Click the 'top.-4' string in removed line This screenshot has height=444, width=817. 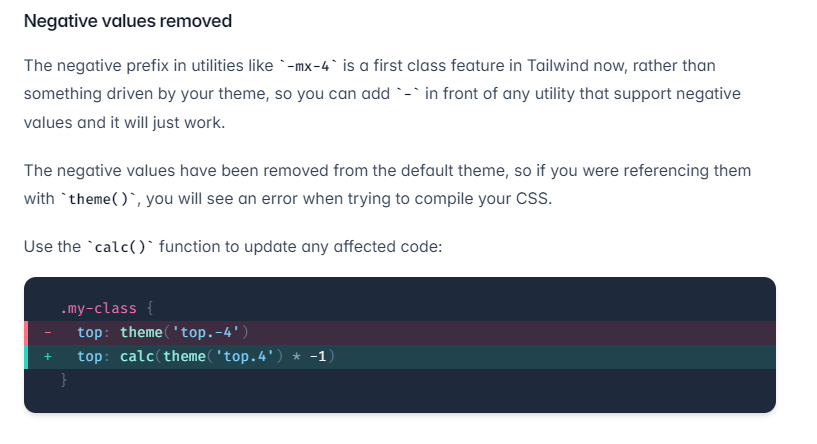click(x=205, y=332)
